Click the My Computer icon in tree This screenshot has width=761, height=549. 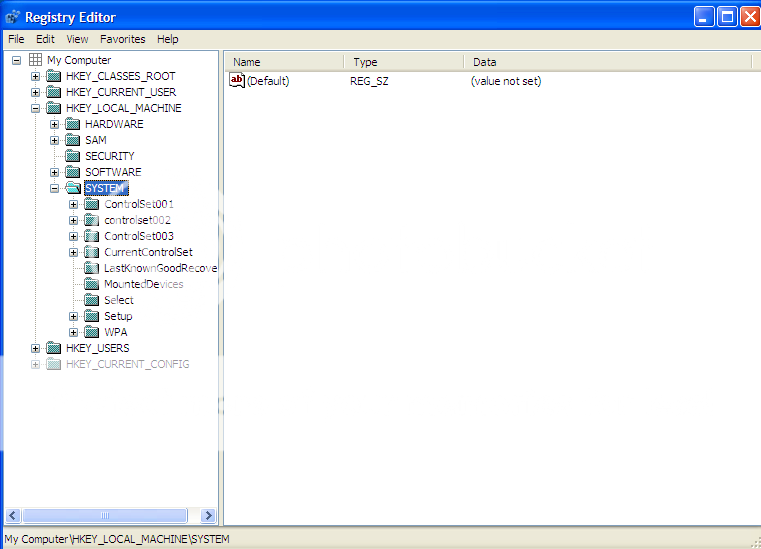coord(36,60)
